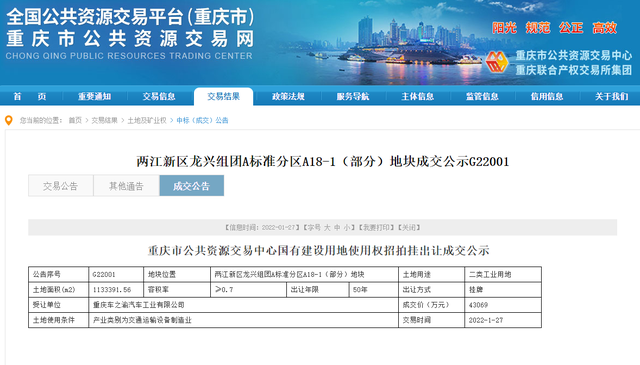The width and height of the screenshot is (640, 365).
Task: Click the transfer method cell 挂牌
Action: pos(503,290)
